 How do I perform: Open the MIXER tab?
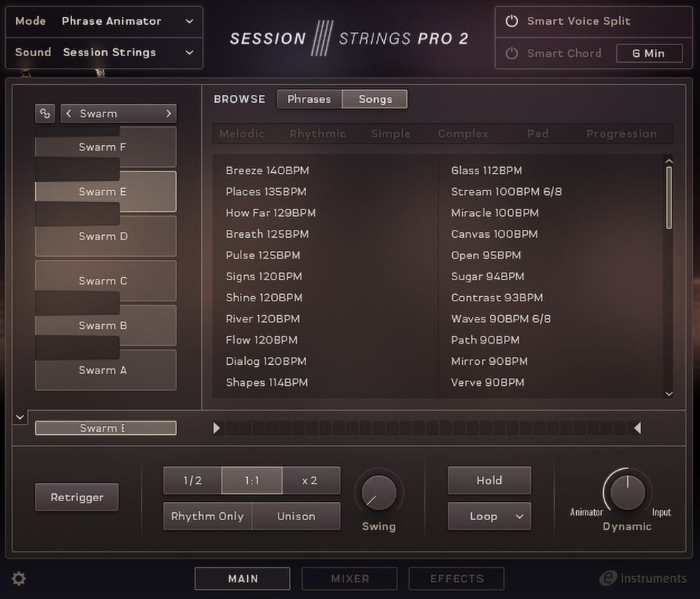pos(349,579)
